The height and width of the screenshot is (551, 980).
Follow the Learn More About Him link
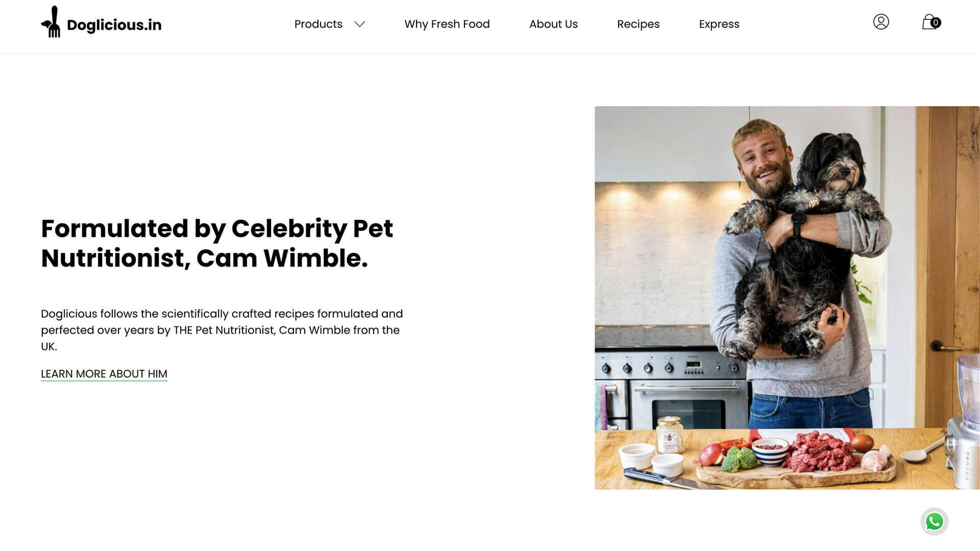104,374
